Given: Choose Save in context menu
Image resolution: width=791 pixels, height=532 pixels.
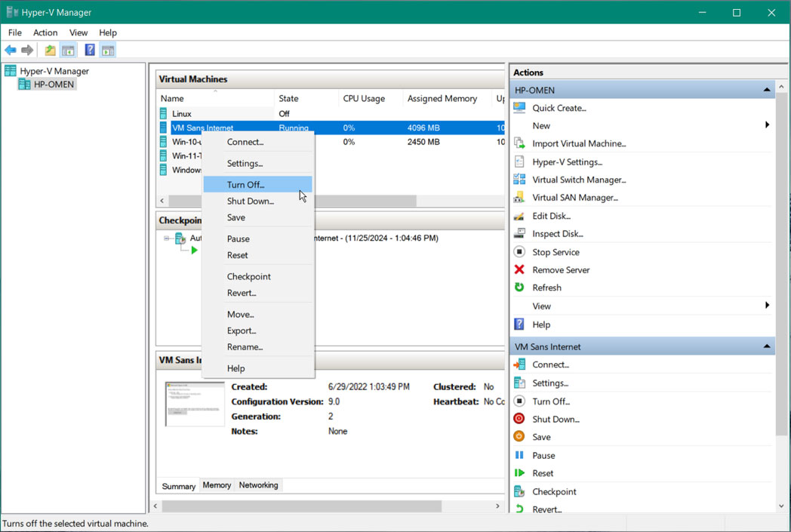Looking at the screenshot, I should [258, 217].
